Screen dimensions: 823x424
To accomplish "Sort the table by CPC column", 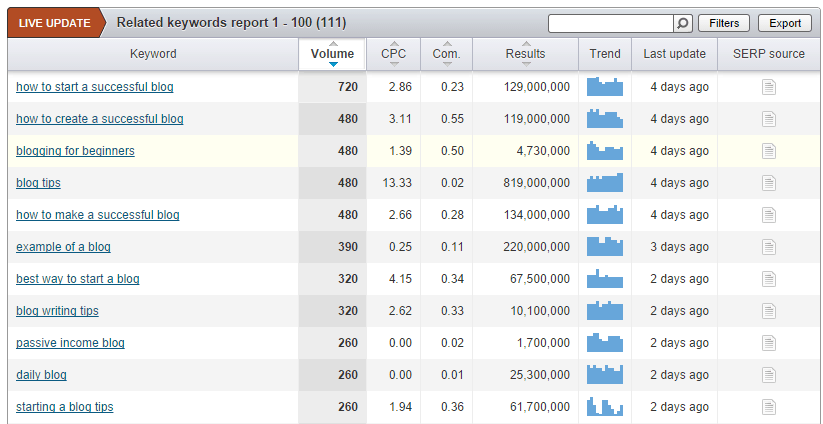I will (394, 54).
